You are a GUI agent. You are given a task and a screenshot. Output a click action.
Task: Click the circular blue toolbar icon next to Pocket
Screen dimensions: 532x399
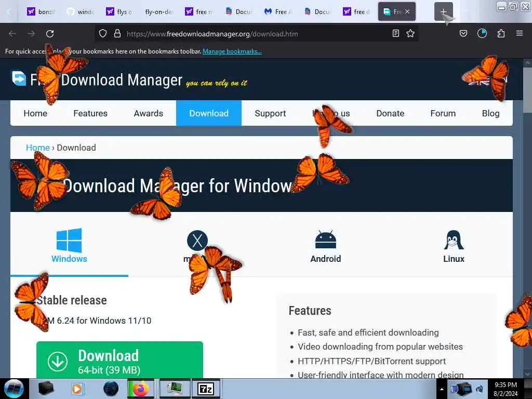click(x=482, y=33)
